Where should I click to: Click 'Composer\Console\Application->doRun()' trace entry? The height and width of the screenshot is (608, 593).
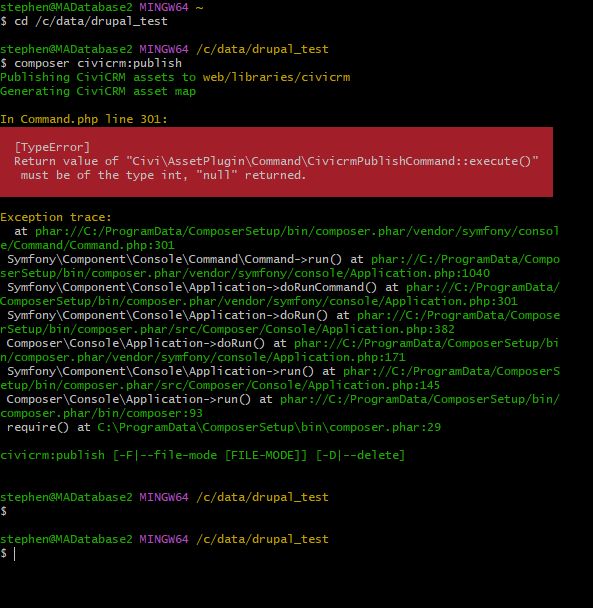pos(136,343)
